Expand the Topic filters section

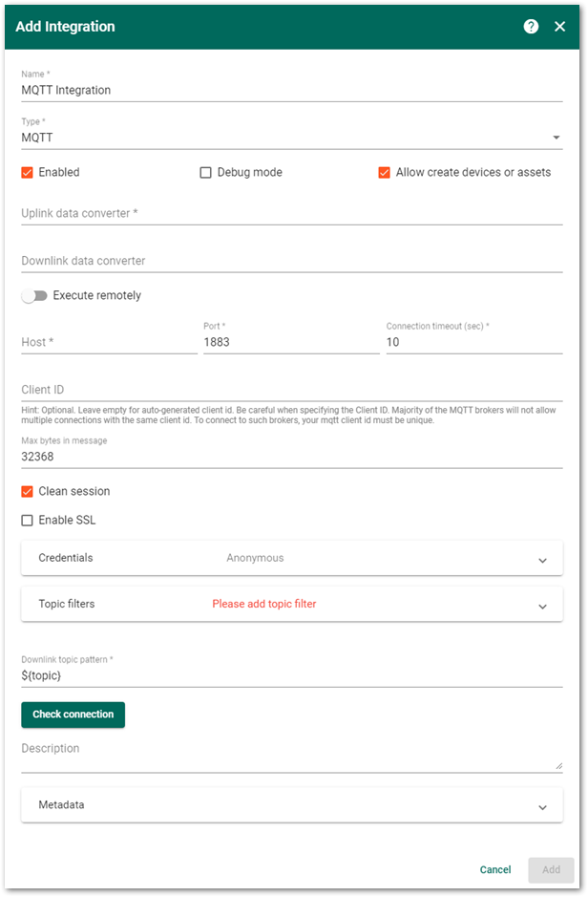pyautogui.click(x=543, y=605)
